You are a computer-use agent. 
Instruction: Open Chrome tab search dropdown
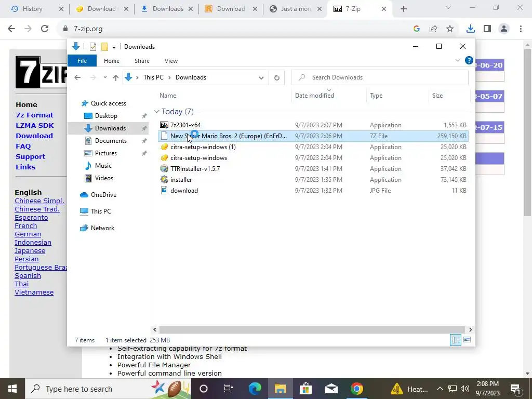pos(448,7)
